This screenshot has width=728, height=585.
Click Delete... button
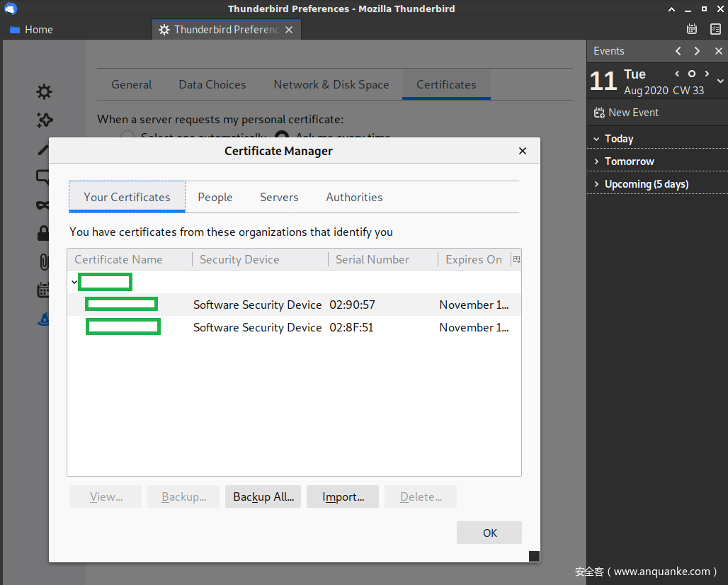[421, 496]
